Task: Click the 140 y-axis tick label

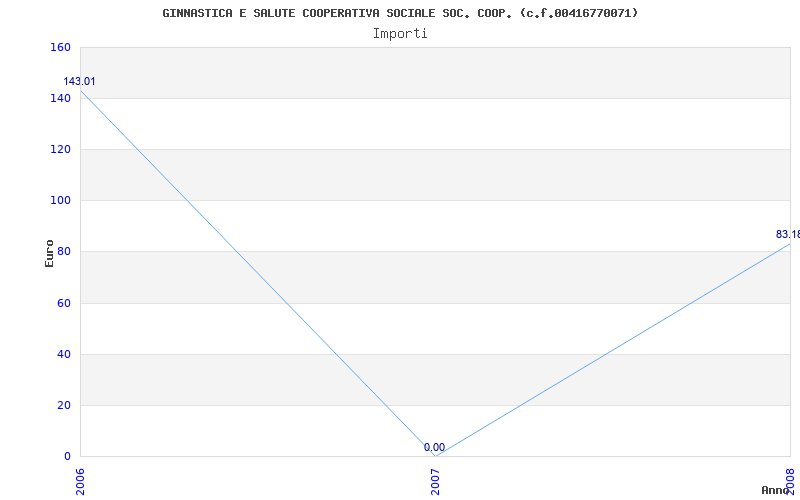Action: (x=60, y=98)
